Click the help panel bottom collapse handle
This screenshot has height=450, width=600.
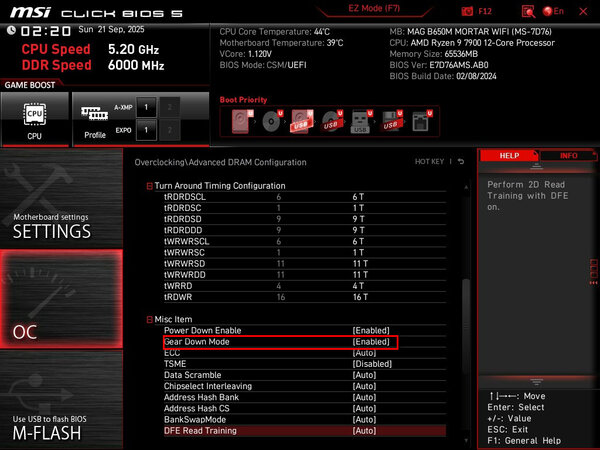click(x=536, y=382)
